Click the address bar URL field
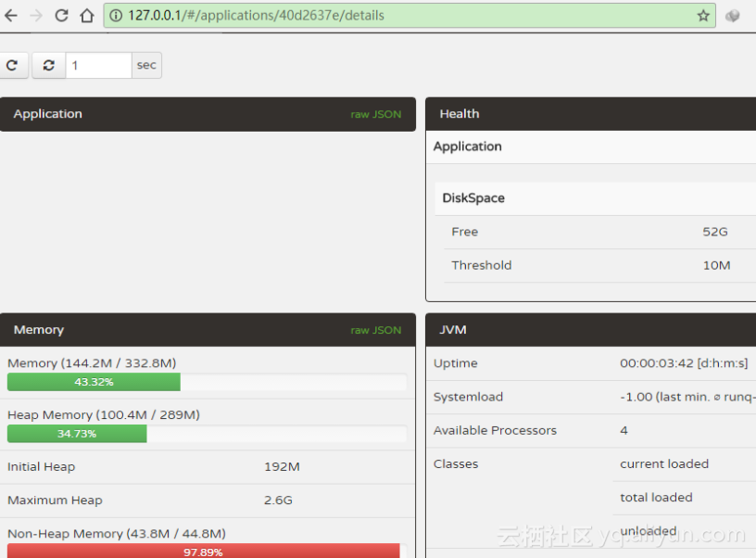 tap(409, 16)
